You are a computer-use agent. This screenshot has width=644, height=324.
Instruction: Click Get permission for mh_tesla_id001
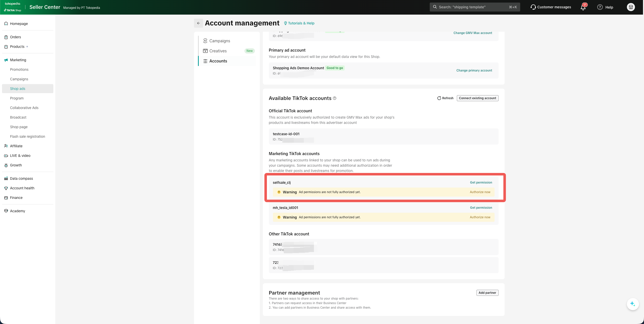click(x=481, y=208)
